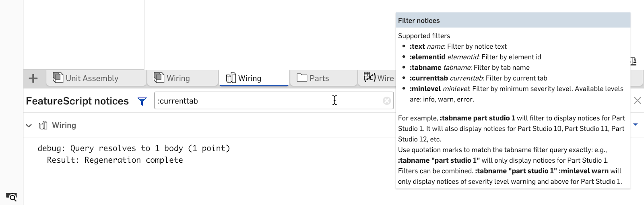This screenshot has height=205, width=644.
Task: Click the 'Wiring' group header label
Action: click(64, 125)
